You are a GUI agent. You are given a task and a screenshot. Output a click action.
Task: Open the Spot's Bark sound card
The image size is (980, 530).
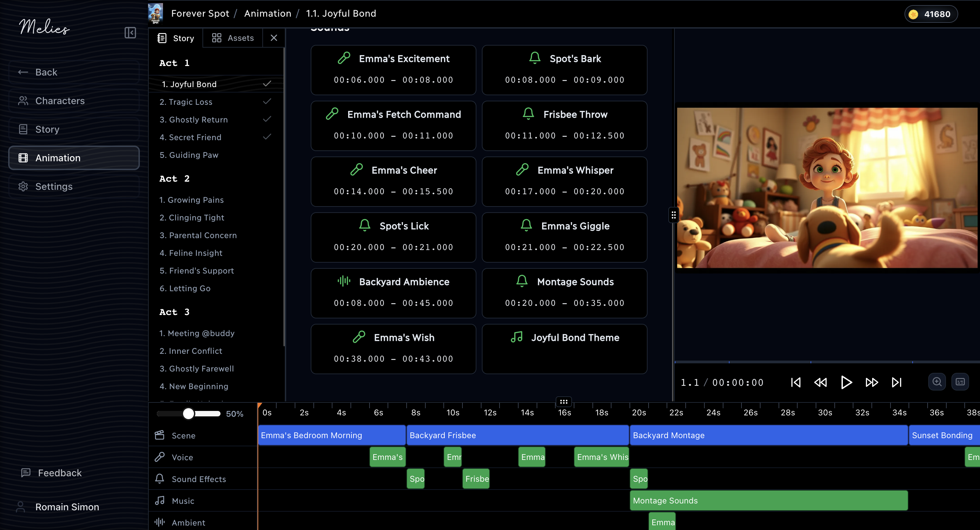pos(564,70)
